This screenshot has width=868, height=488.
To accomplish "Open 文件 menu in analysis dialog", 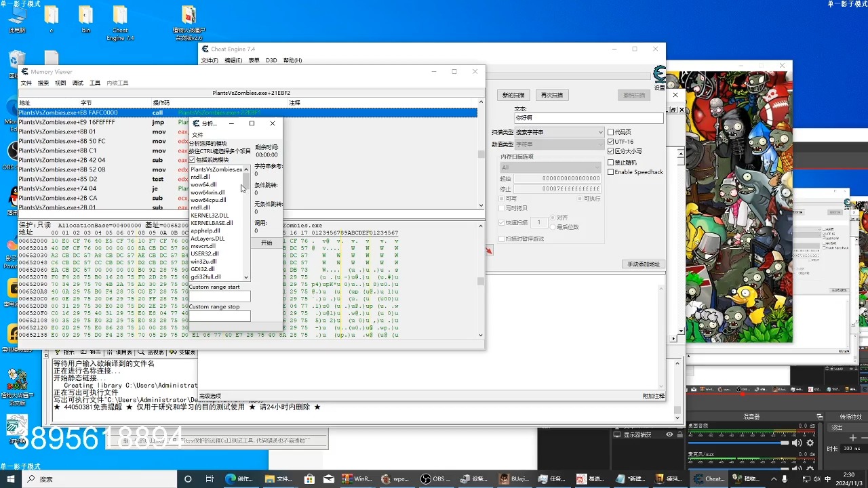I will click(x=197, y=135).
